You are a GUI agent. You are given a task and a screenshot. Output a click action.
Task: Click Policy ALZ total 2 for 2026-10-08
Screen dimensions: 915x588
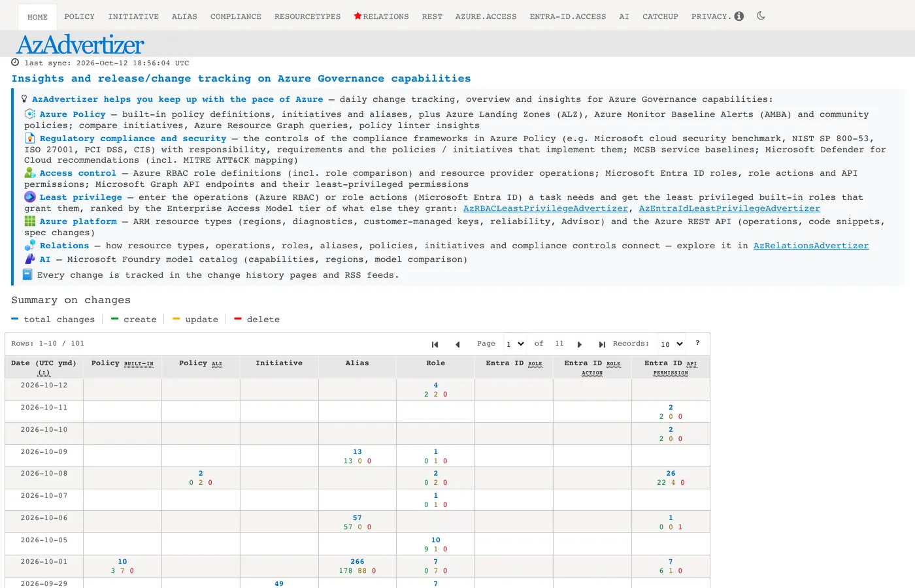[201, 474]
